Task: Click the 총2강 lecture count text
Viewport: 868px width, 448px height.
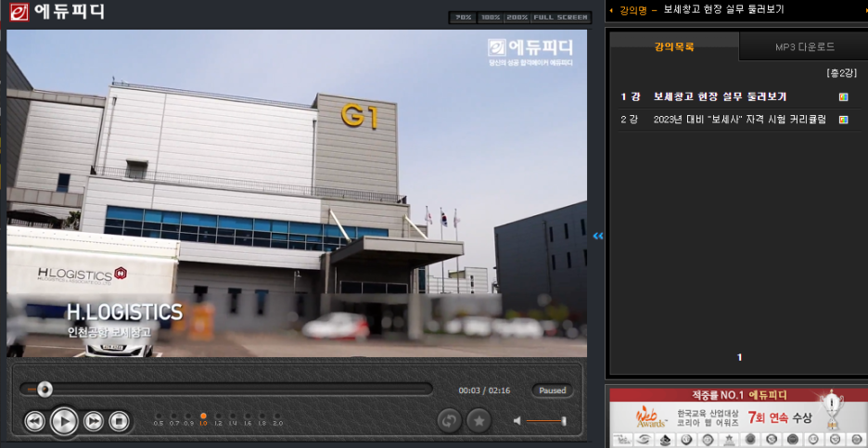Action: (841, 73)
